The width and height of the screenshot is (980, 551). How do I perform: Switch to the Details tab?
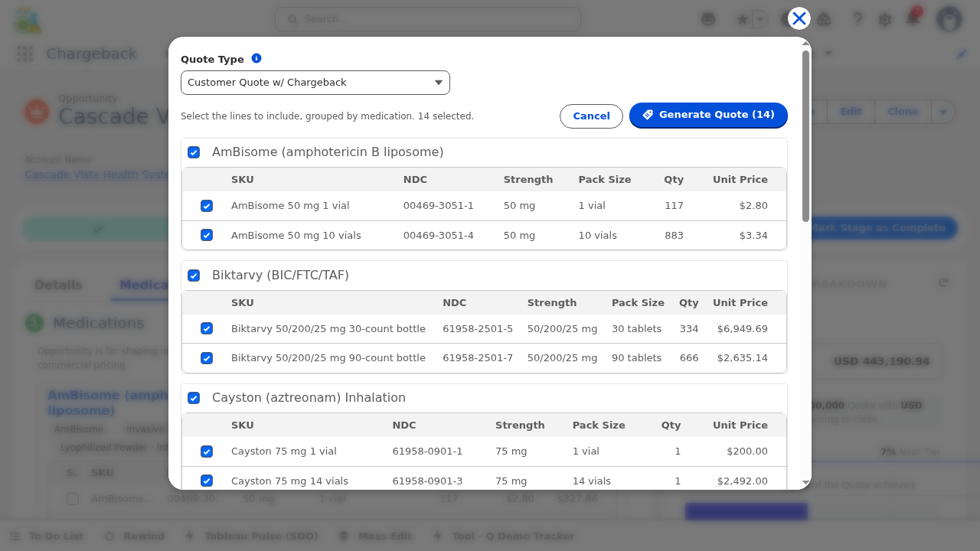pyautogui.click(x=58, y=285)
